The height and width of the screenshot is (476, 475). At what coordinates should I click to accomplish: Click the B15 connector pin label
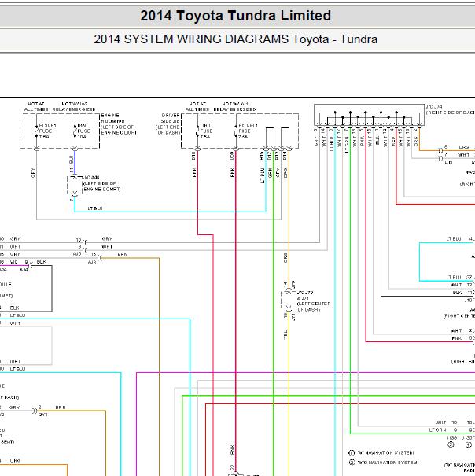click(262, 156)
